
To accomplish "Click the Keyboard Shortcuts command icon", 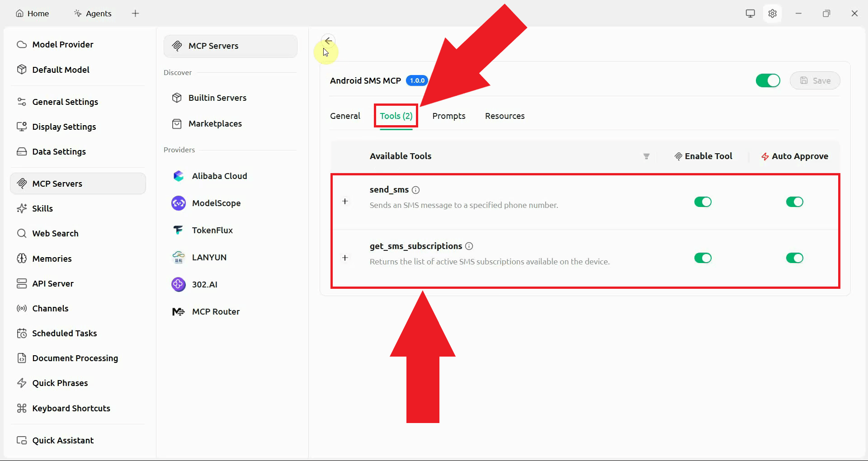I will pyautogui.click(x=22, y=408).
